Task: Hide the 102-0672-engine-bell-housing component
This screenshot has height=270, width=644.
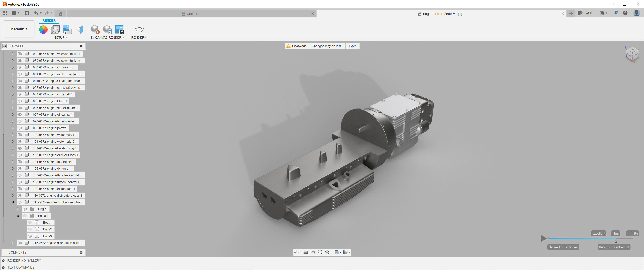Action: 20,148
